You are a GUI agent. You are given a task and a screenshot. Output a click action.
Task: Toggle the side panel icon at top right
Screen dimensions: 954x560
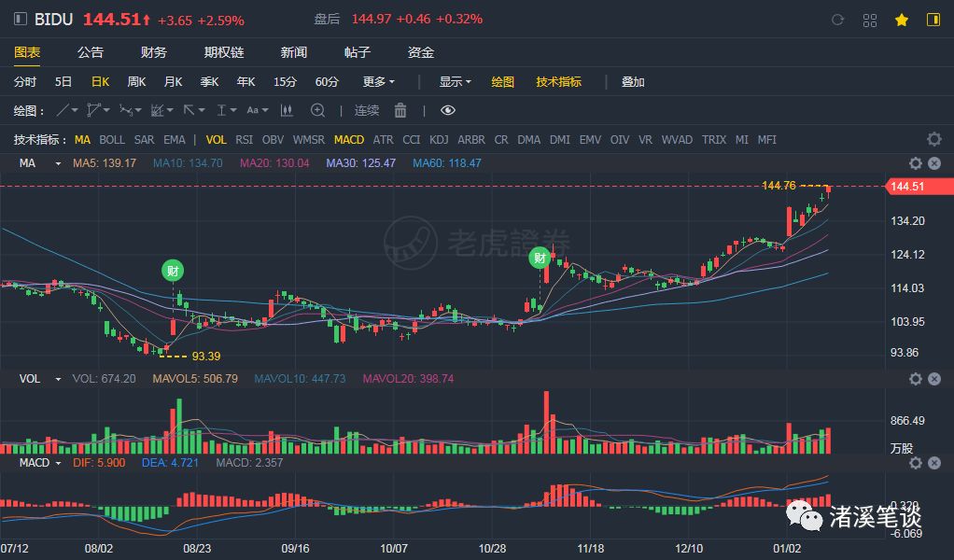pyautogui.click(x=933, y=20)
